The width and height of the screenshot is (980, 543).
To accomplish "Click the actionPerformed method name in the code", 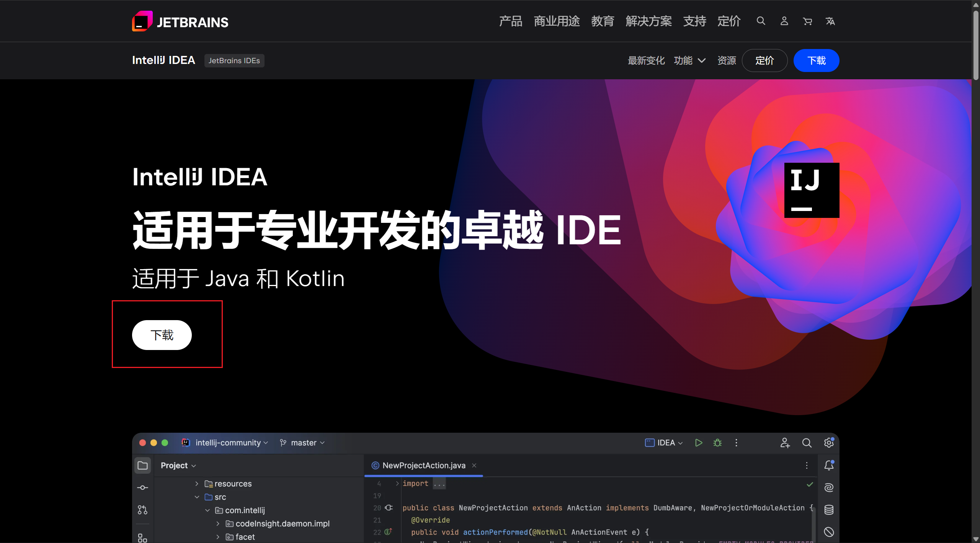I will (495, 532).
